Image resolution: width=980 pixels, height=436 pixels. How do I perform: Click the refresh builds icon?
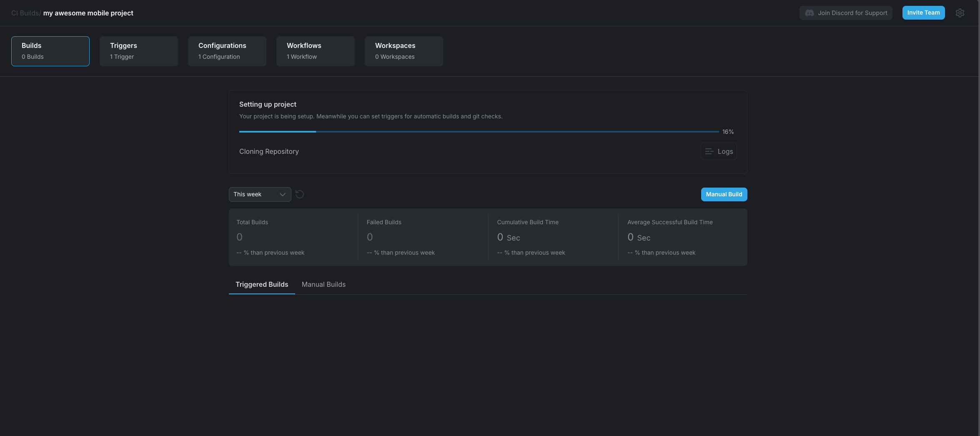[299, 194]
